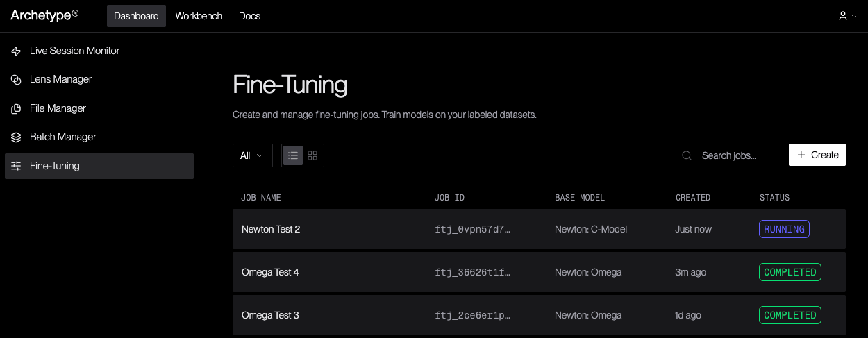Click Omega Test 3's Newton: Omega cell
The height and width of the screenshot is (338, 868).
tap(588, 315)
